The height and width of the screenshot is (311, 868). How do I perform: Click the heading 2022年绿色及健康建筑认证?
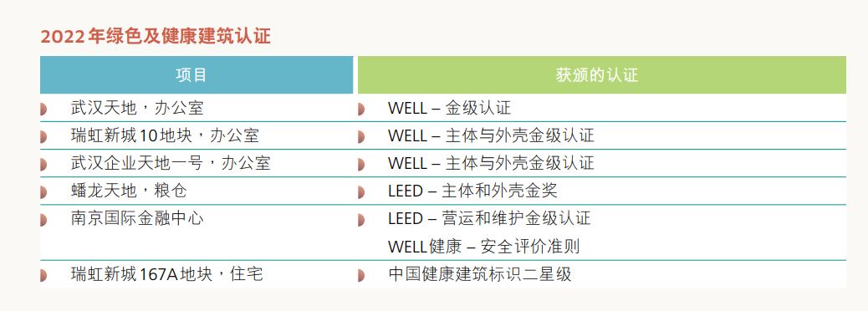pos(156,37)
